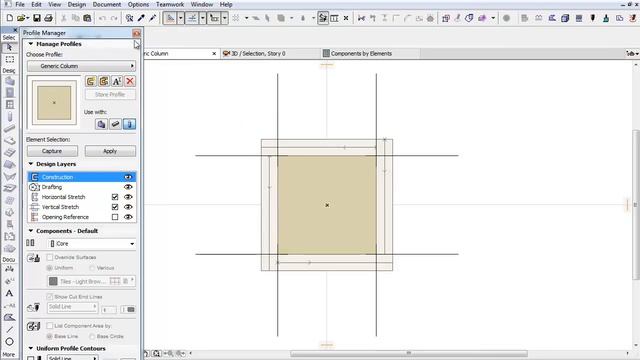This screenshot has width=640, height=360.
Task: Close the Generic Column tab
Action: point(214,53)
